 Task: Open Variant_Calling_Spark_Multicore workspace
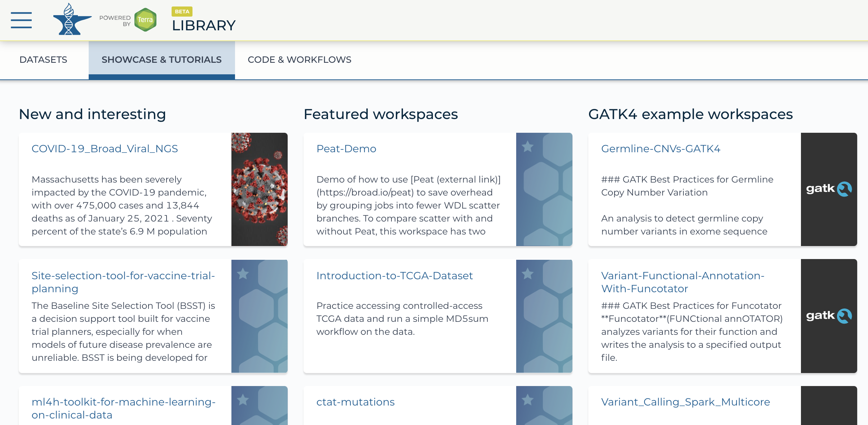(x=686, y=402)
